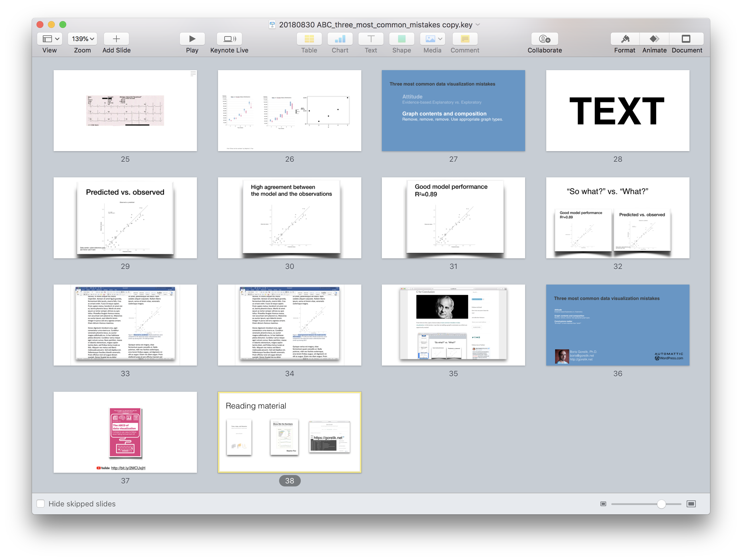Open the View options button
The image size is (742, 560).
(x=49, y=39)
